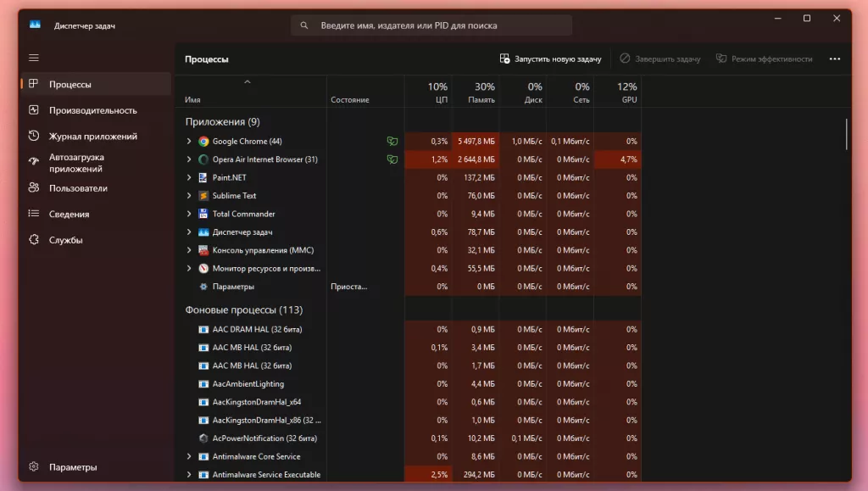Viewport: 868px width, 491px height.
Task: Expand the Opera Air Internet Browser group
Action: pos(189,159)
